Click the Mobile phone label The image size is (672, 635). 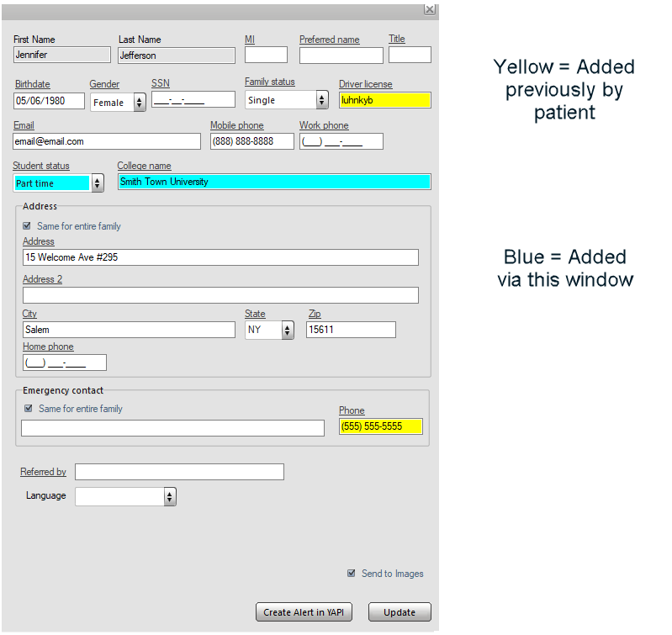[x=237, y=125]
